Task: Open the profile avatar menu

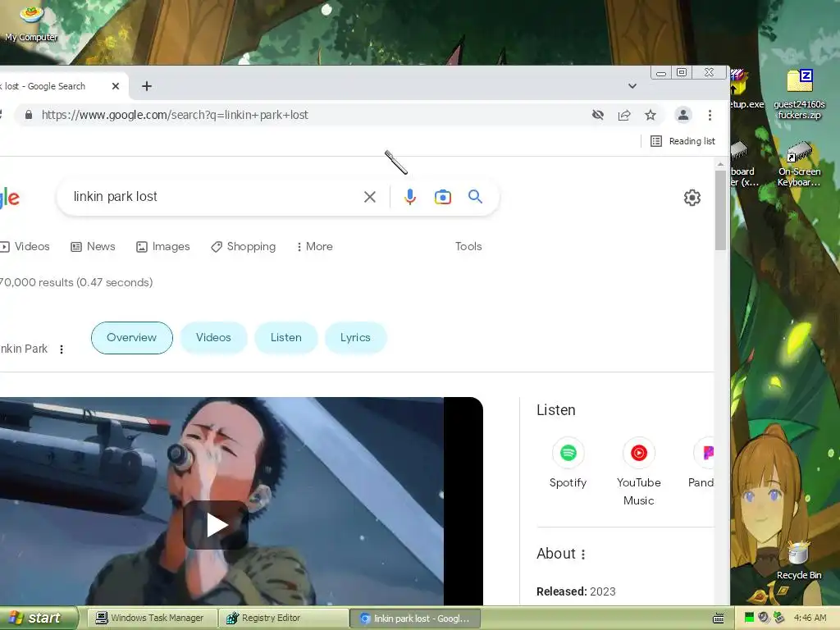Action: click(x=683, y=115)
